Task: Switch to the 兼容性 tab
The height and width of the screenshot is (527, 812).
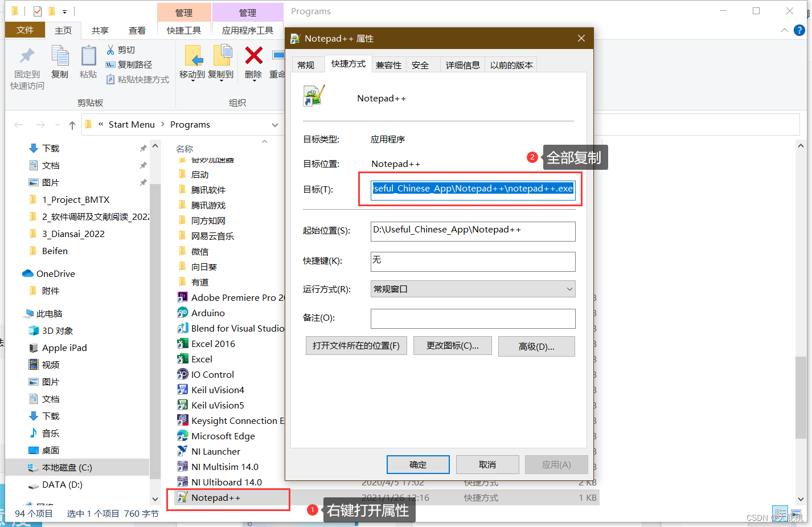Action: click(x=388, y=65)
